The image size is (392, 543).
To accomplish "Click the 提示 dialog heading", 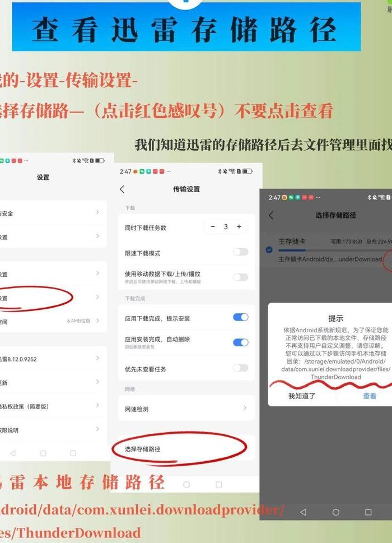I will [335, 318].
